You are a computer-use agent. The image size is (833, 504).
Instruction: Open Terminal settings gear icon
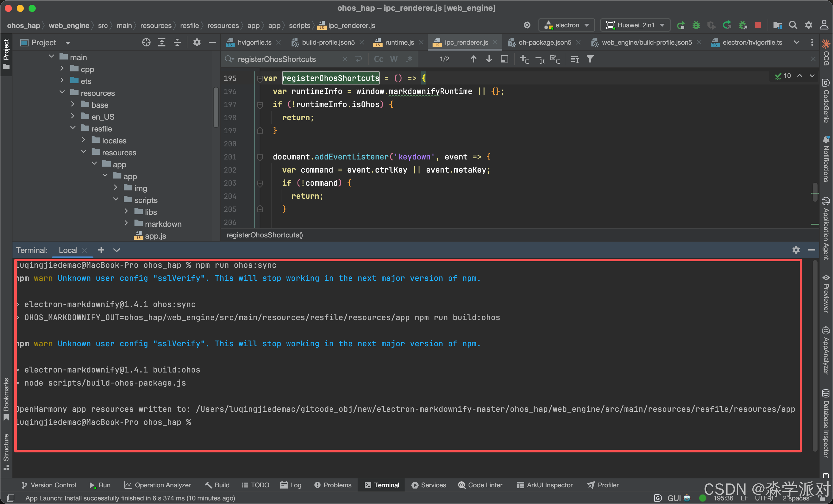point(796,250)
